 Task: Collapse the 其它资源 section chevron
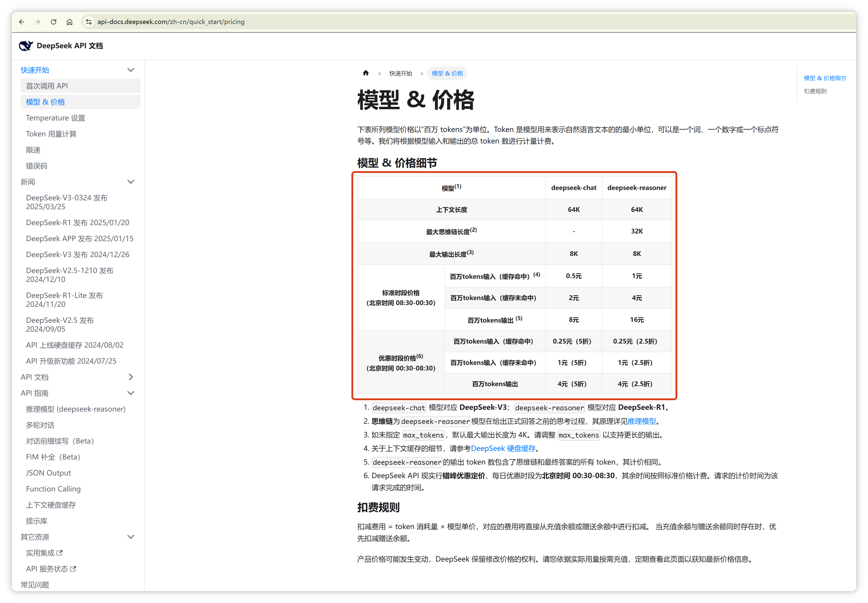[x=131, y=537]
